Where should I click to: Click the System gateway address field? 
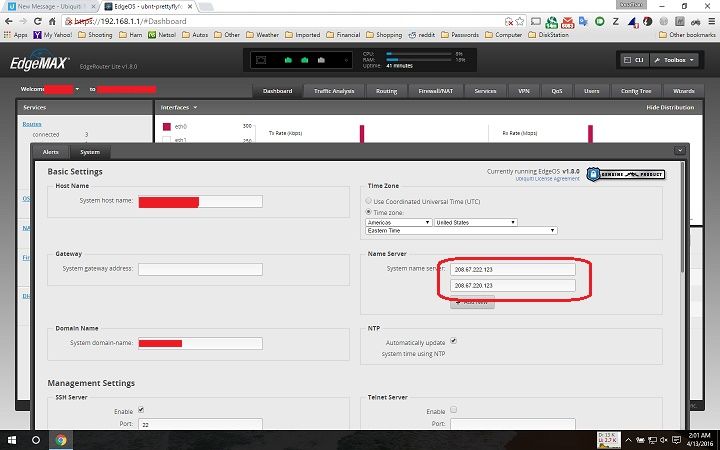click(200, 269)
